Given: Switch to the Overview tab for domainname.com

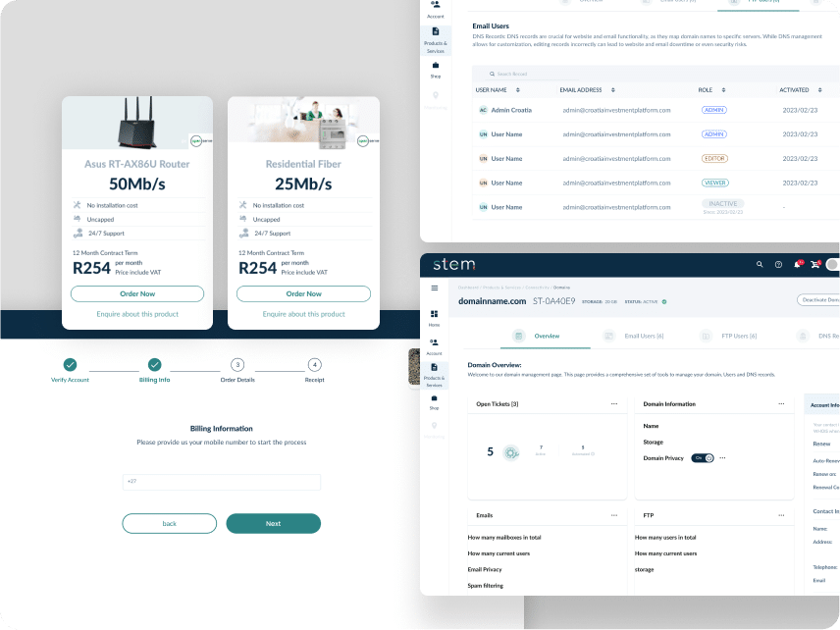Looking at the screenshot, I should [x=539, y=336].
